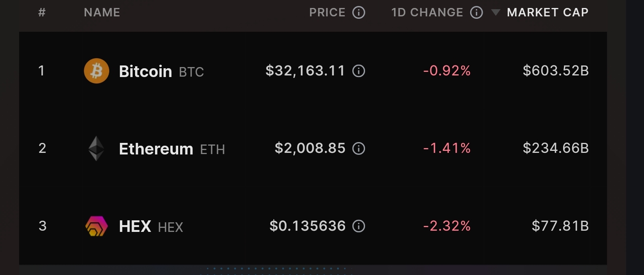Open the Bitcoin name link
The height and width of the screenshot is (275, 644).
(x=145, y=71)
